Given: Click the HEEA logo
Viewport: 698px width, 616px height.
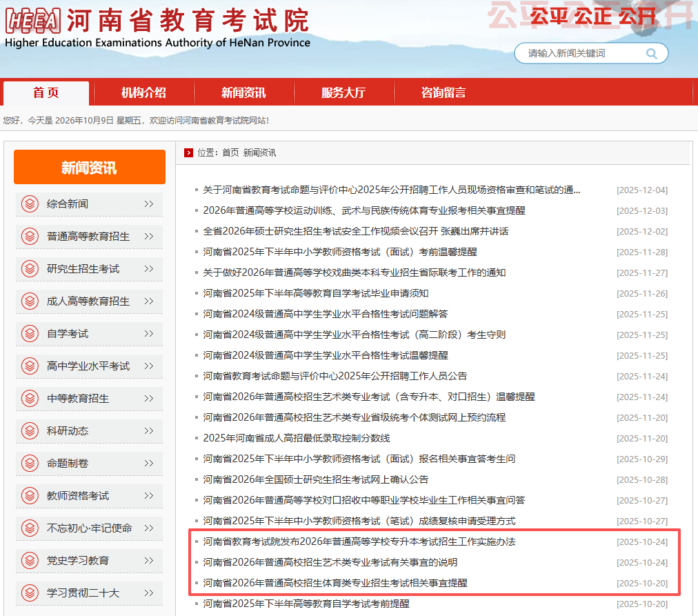Looking at the screenshot, I should tap(33, 21).
